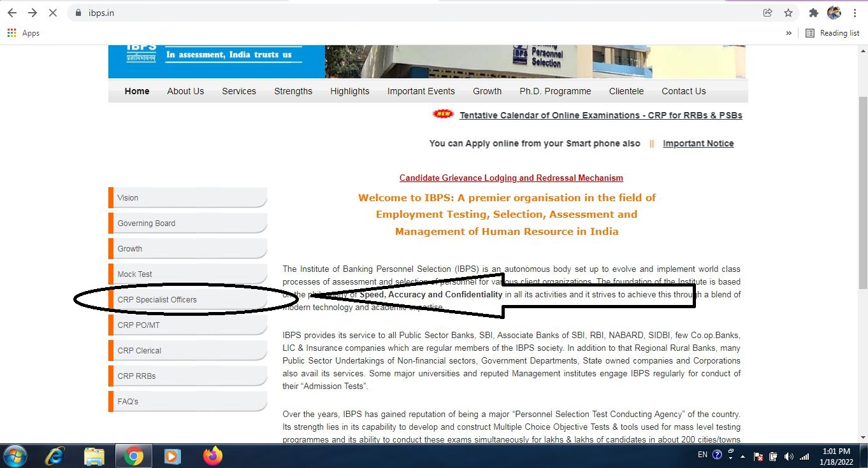Viewport: 868px width, 468px height.
Task: Select Growth in left sidebar
Action: [x=187, y=248]
